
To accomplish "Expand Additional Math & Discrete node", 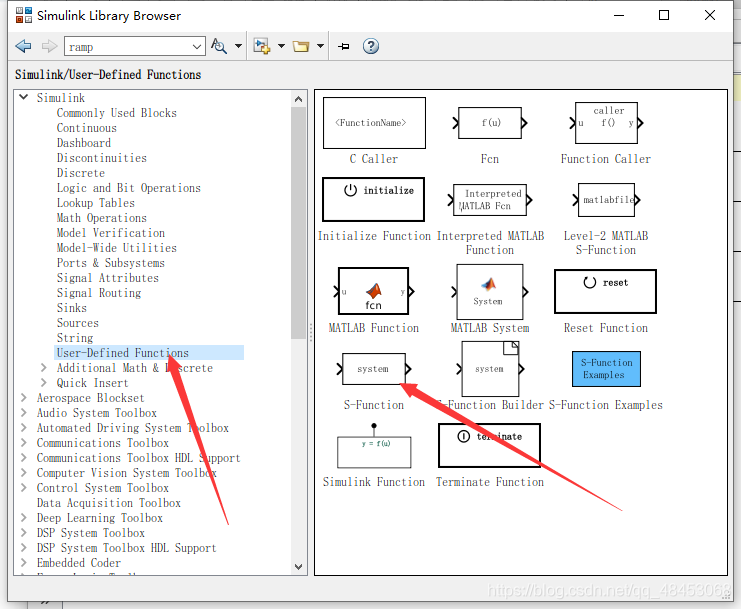I will coord(44,368).
